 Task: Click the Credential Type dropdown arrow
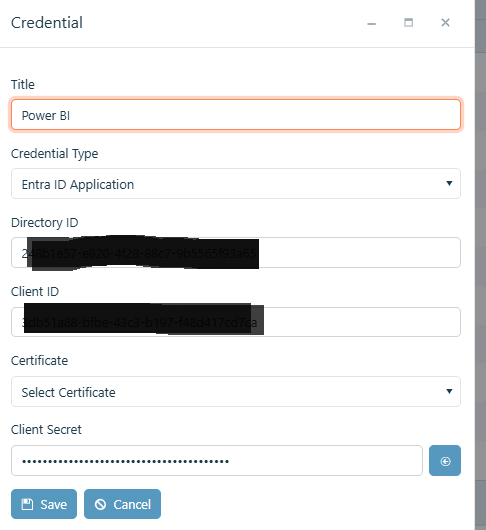pyautogui.click(x=449, y=183)
